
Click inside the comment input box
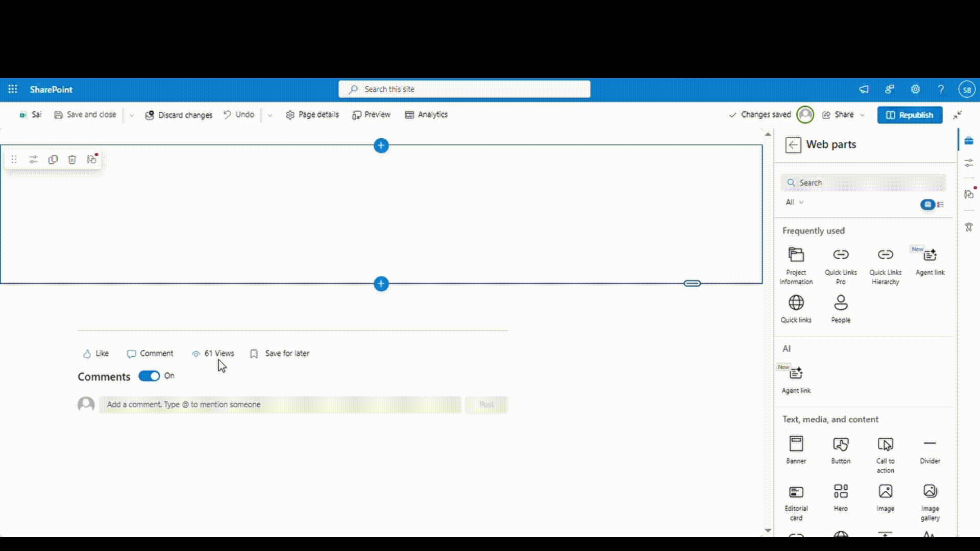(x=280, y=405)
